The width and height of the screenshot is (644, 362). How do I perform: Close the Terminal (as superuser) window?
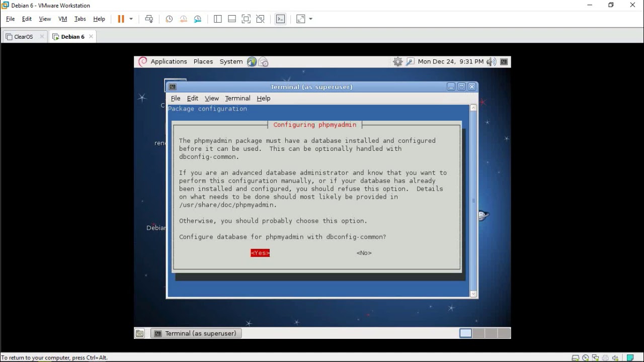472,87
